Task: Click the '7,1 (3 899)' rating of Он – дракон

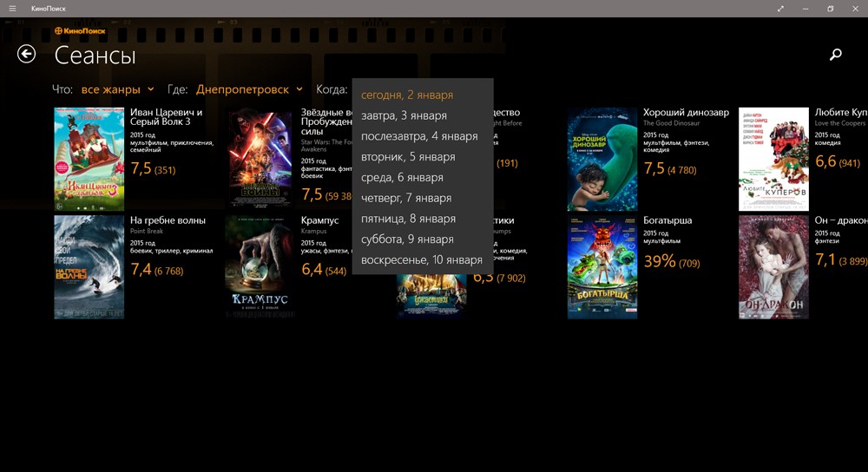Action: tap(841, 259)
